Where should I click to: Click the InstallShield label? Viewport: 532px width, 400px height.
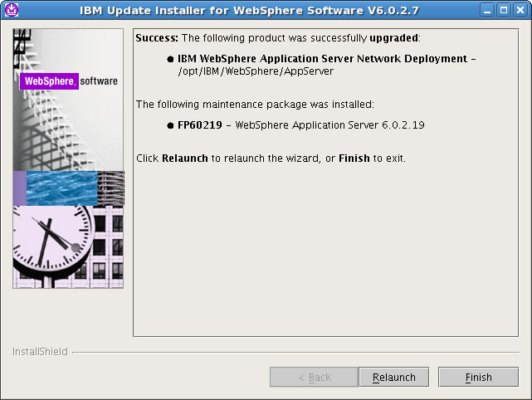coord(40,352)
